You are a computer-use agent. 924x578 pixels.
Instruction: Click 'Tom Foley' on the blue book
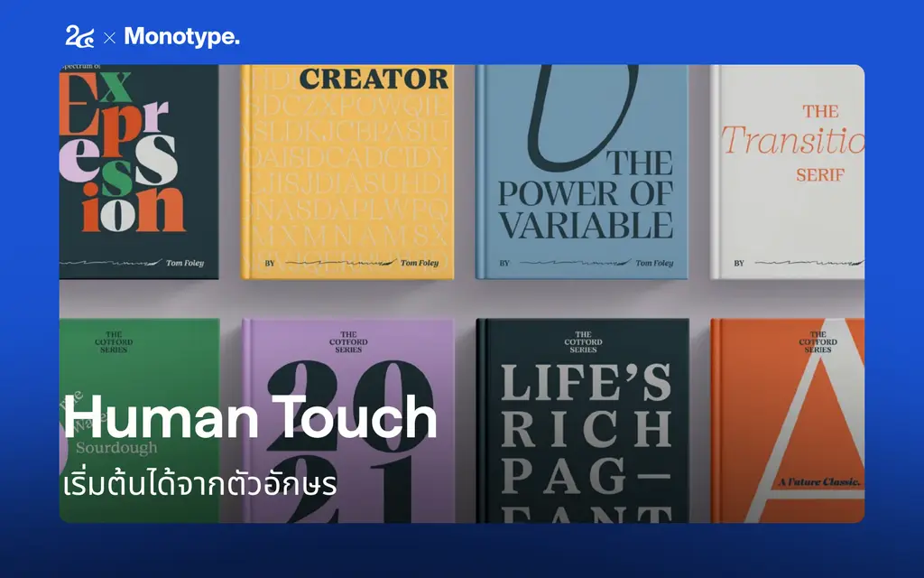pos(654,263)
